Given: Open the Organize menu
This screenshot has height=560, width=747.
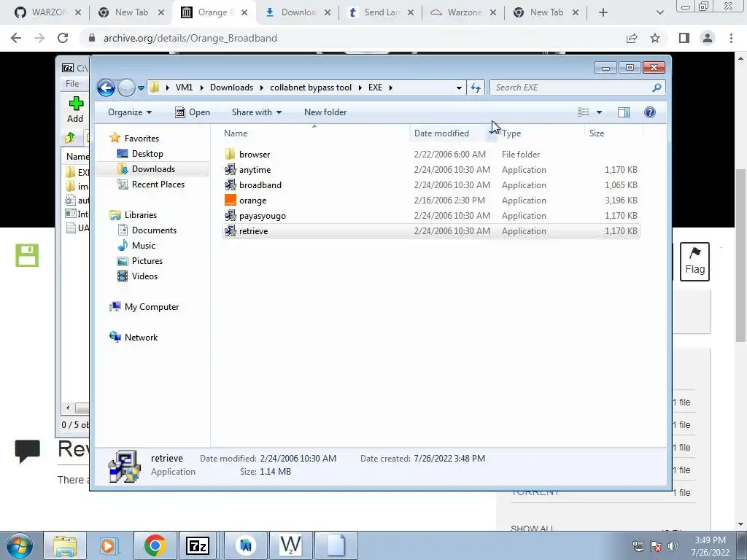Looking at the screenshot, I should pyautogui.click(x=130, y=112).
